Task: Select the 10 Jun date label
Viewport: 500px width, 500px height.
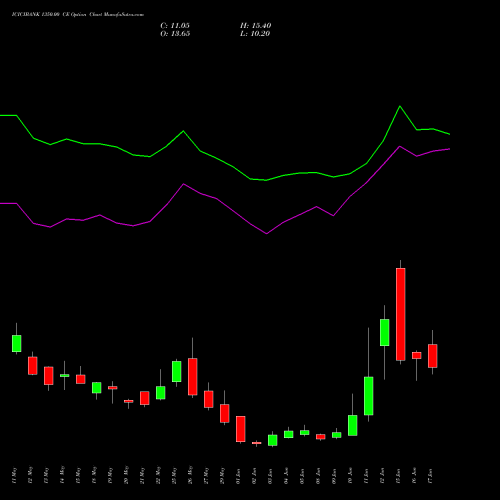Action: coord(351,476)
